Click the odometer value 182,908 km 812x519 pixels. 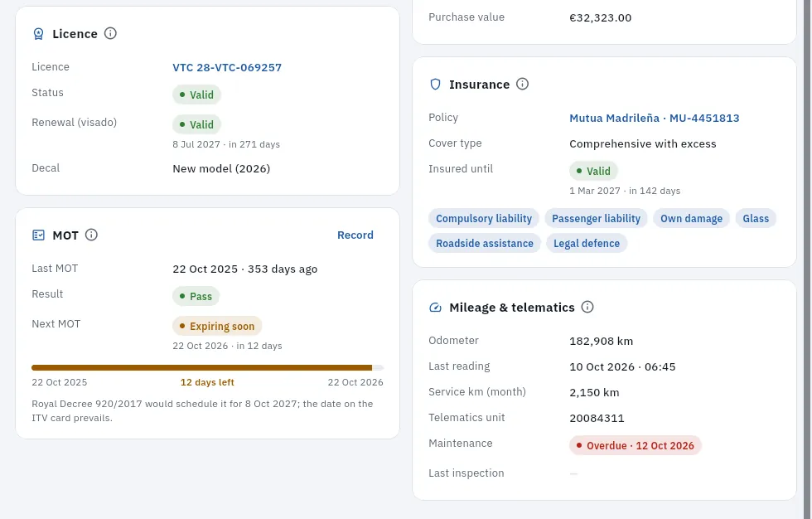tap(602, 342)
